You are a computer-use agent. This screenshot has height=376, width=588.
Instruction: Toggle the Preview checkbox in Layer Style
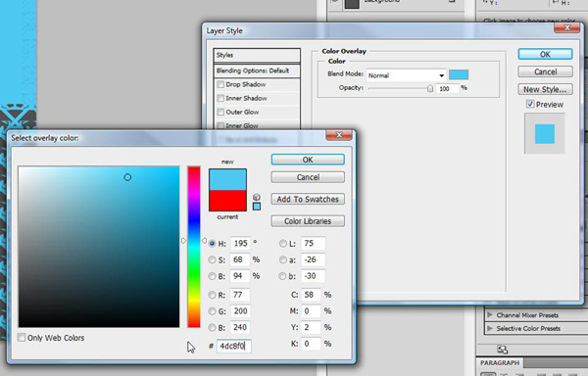(x=530, y=104)
